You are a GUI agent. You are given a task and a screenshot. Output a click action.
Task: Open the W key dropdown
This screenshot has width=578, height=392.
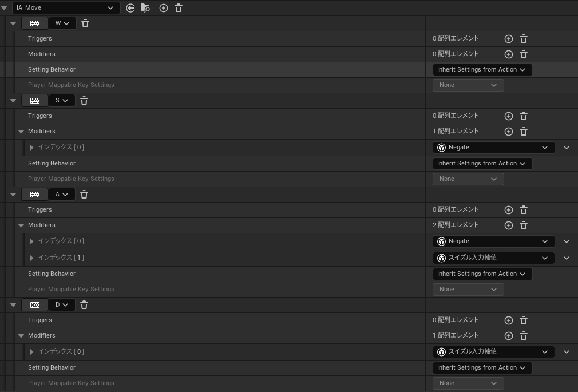pyautogui.click(x=63, y=23)
